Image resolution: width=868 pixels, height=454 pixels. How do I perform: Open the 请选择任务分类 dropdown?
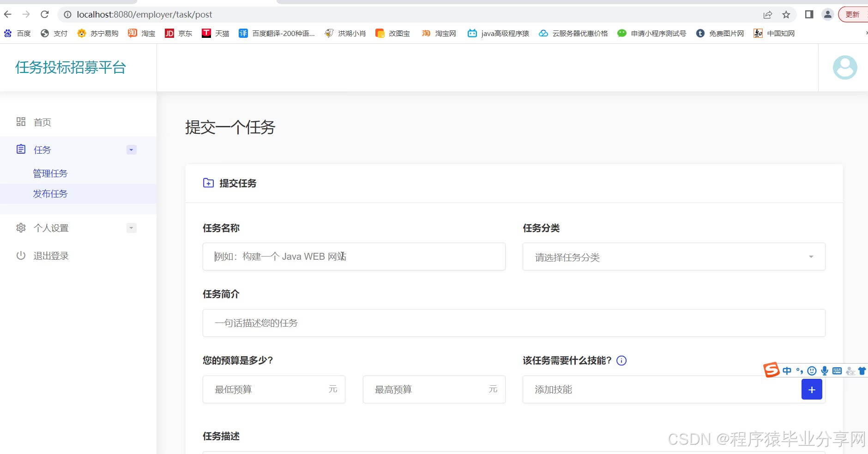tap(674, 257)
